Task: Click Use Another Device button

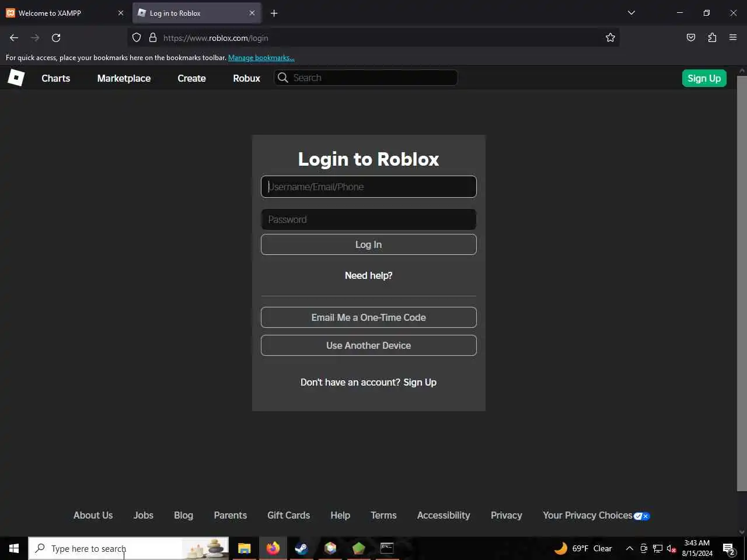Action: point(369,345)
